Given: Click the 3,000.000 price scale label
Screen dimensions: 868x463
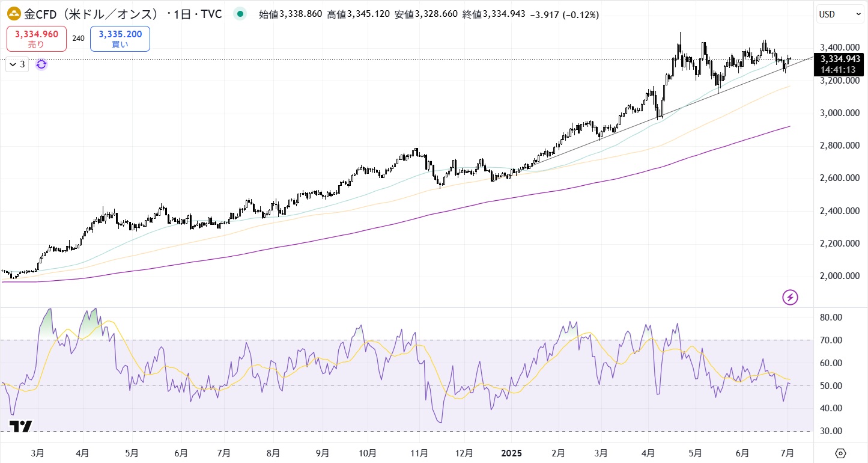Looking at the screenshot, I should click(x=839, y=113).
